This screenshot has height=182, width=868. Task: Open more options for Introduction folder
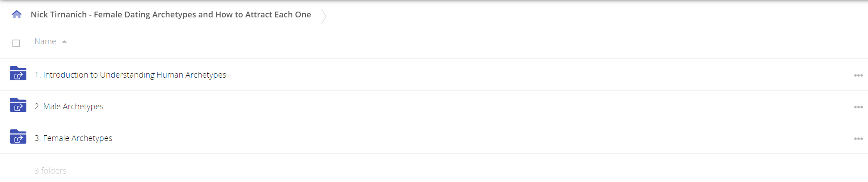pos(858,75)
